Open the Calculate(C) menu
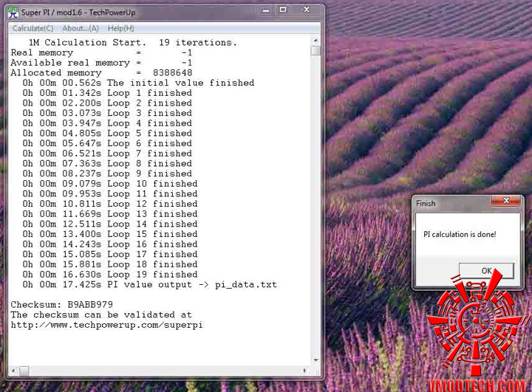 click(33, 29)
